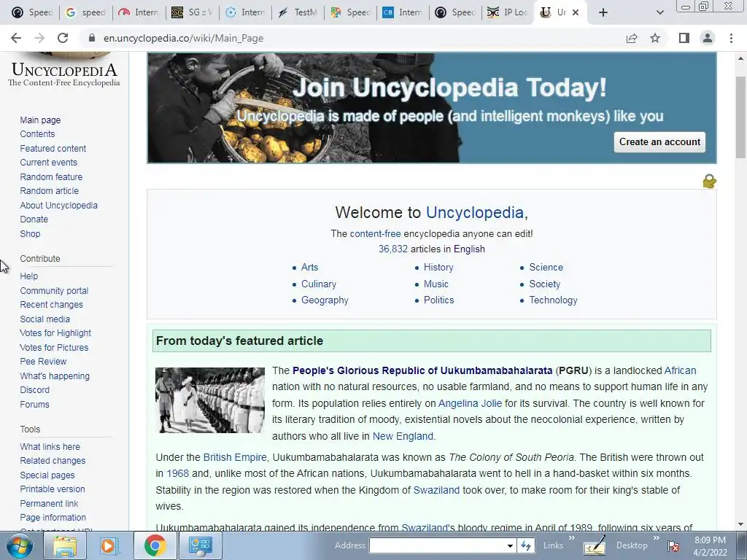Screen dimensions: 747x560
Task: Switch to the CB Intern tab
Action: 403,12
